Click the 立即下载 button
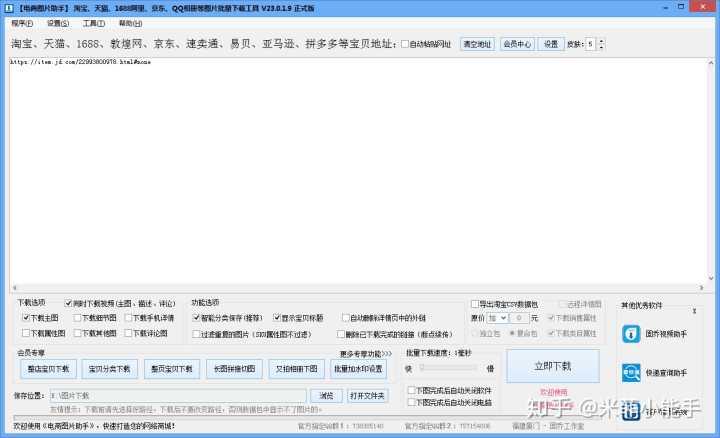This screenshot has height=438, width=720. tap(553, 366)
